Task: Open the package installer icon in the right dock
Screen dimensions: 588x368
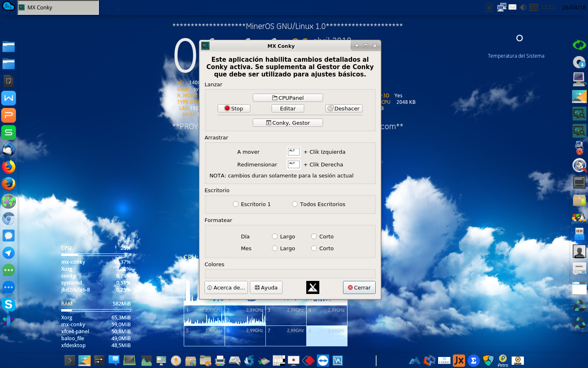Action: [x=579, y=200]
